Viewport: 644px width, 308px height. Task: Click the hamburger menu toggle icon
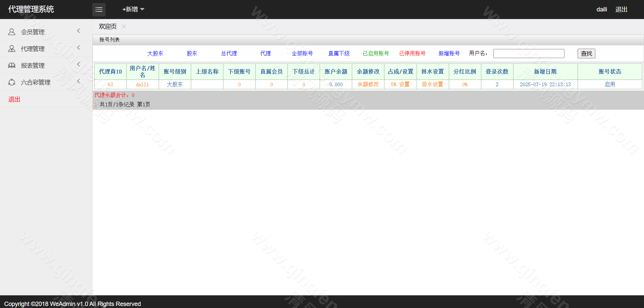click(99, 10)
